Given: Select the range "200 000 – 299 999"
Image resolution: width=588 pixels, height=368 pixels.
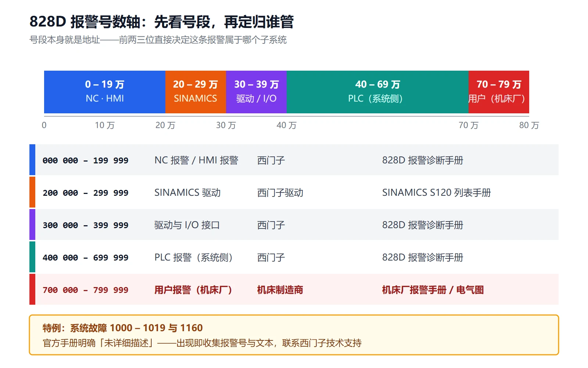Looking at the screenshot, I should (x=86, y=193).
